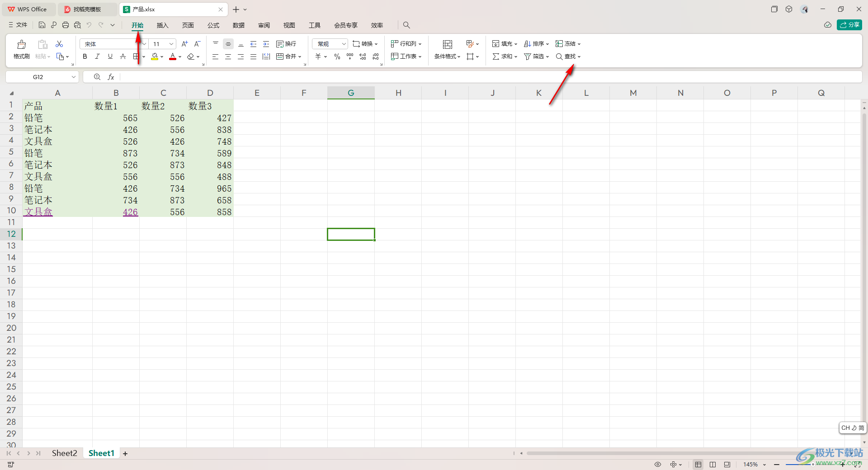Viewport: 868px width, 470px height.
Task: Click the Insert Function fx icon
Action: [x=111, y=77]
